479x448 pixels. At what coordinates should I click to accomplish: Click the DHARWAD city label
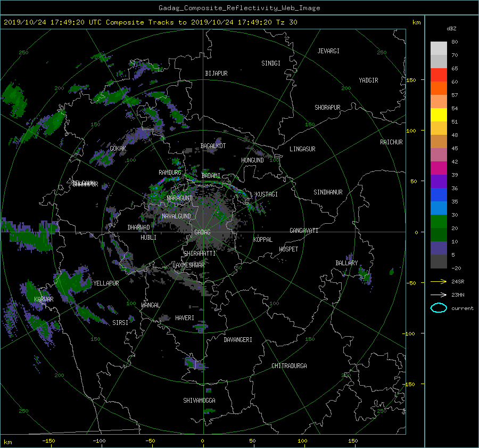(x=139, y=227)
